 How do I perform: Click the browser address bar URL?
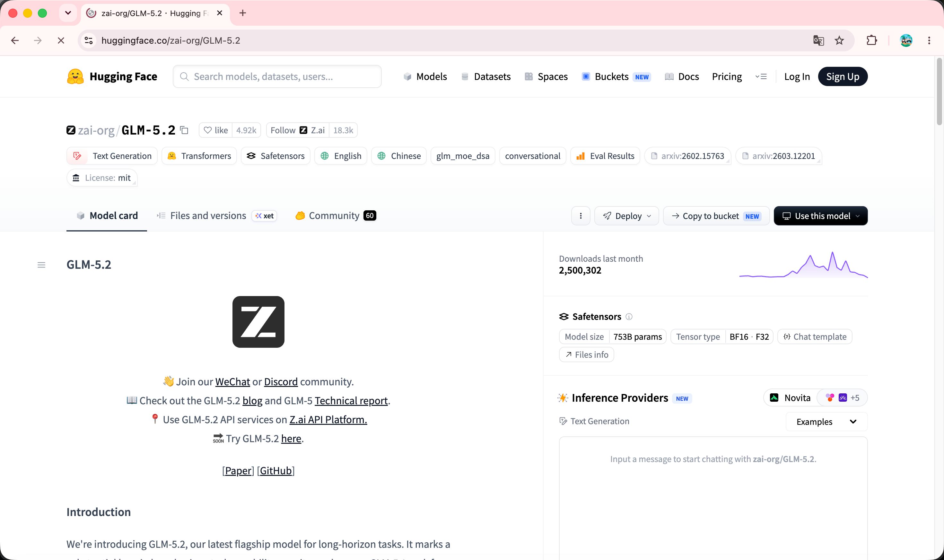171,40
